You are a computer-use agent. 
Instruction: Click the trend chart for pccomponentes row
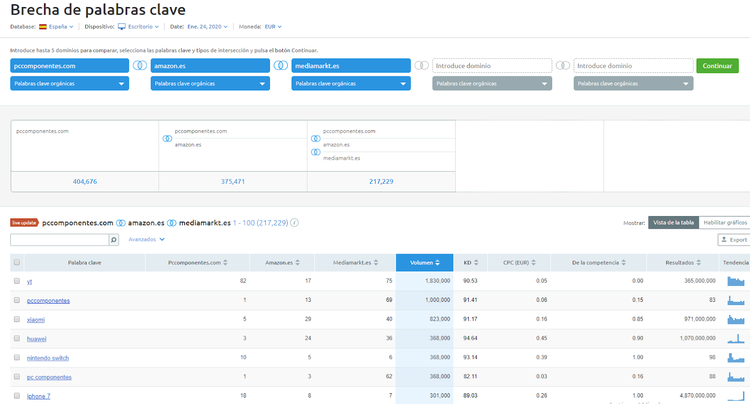(736, 300)
